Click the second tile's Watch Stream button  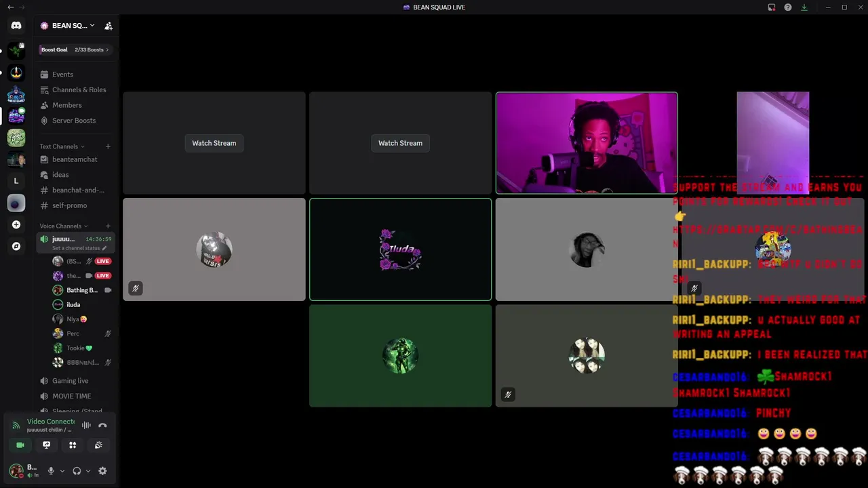click(400, 143)
